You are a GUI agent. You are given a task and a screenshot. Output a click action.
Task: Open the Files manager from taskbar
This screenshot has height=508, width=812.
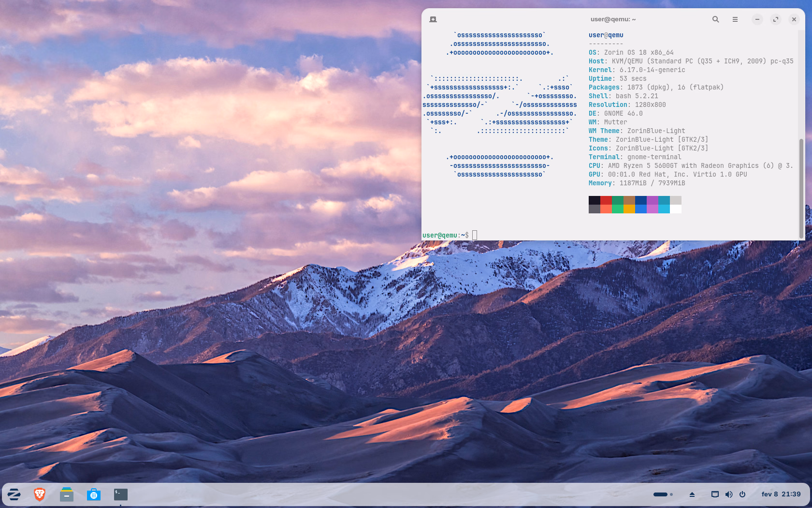click(x=67, y=494)
